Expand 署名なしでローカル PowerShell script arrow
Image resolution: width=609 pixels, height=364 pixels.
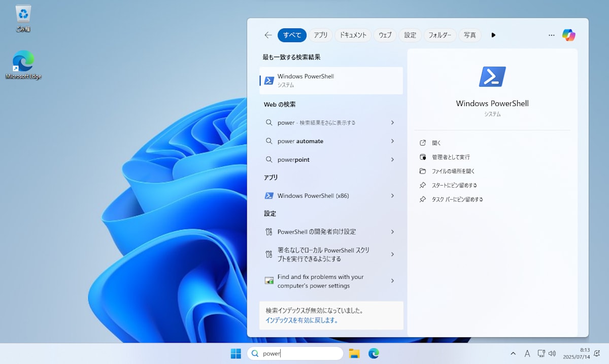point(392,254)
